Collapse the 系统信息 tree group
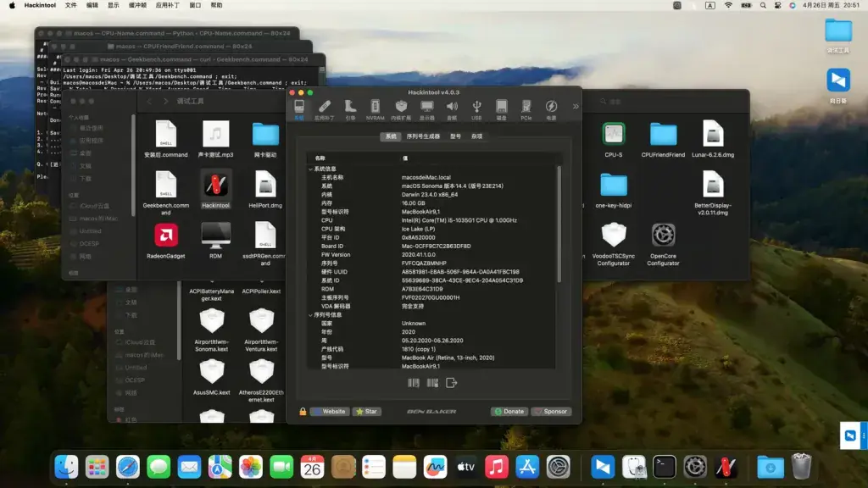The width and height of the screenshot is (868, 488). tap(310, 169)
